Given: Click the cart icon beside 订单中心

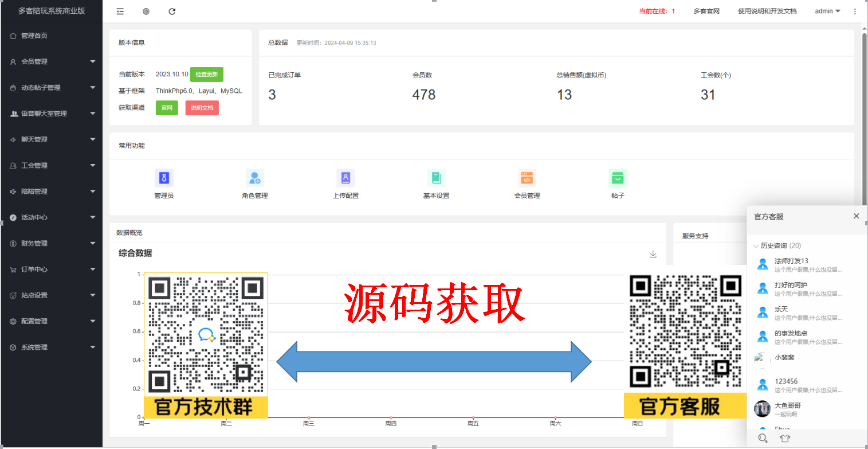Looking at the screenshot, I should [13, 270].
